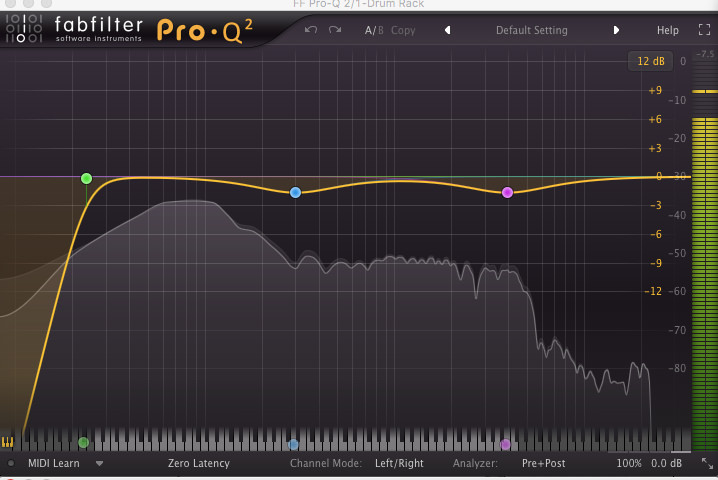
Task: Enable MIDI Learn
Action: click(x=54, y=464)
